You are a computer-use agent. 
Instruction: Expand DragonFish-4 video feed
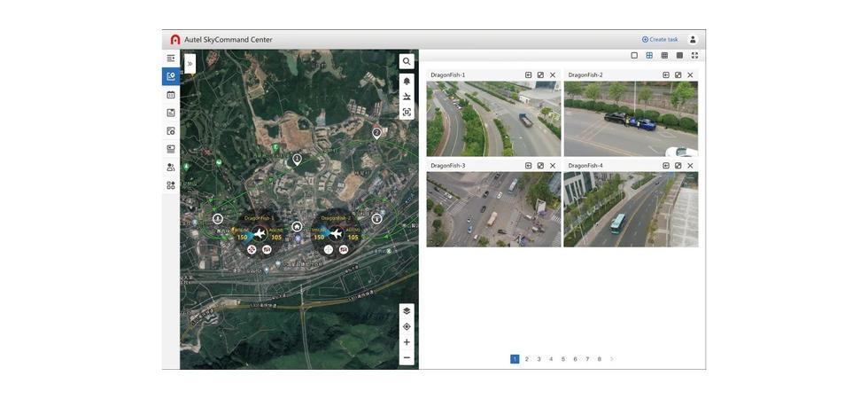tap(678, 165)
